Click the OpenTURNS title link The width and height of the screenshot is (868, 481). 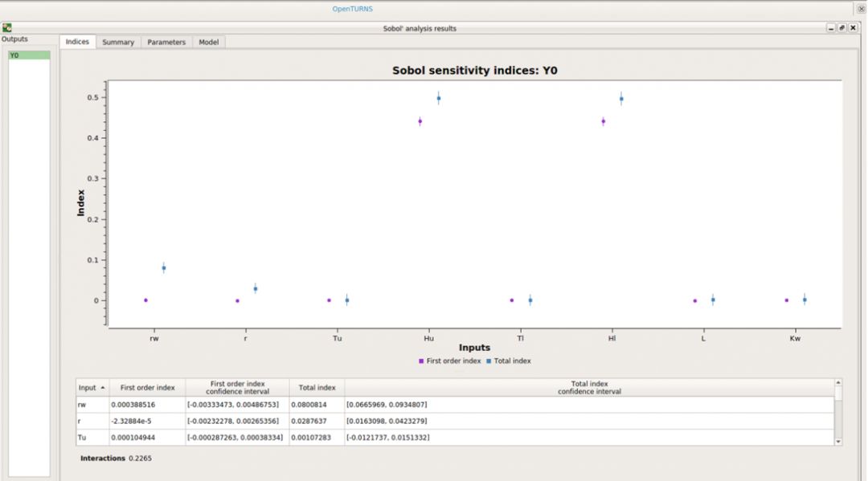(352, 9)
